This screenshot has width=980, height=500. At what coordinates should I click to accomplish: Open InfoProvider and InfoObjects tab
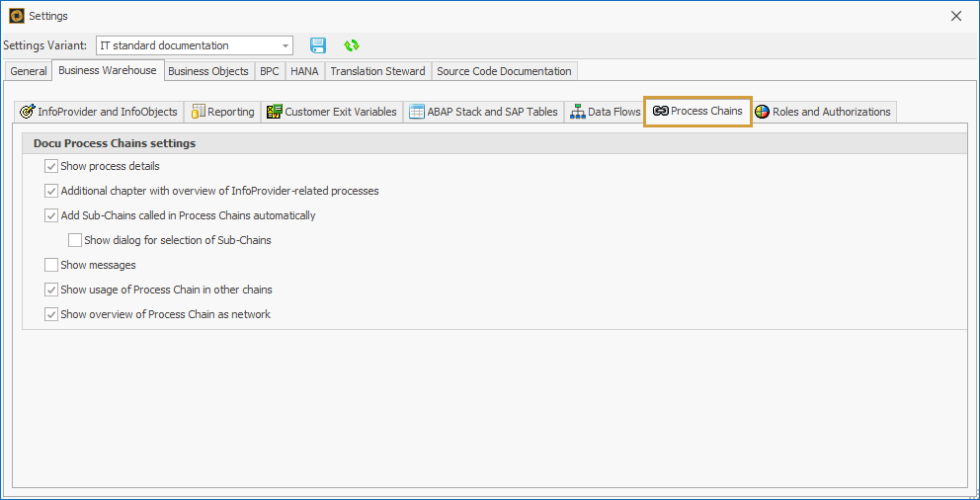pyautogui.click(x=99, y=112)
